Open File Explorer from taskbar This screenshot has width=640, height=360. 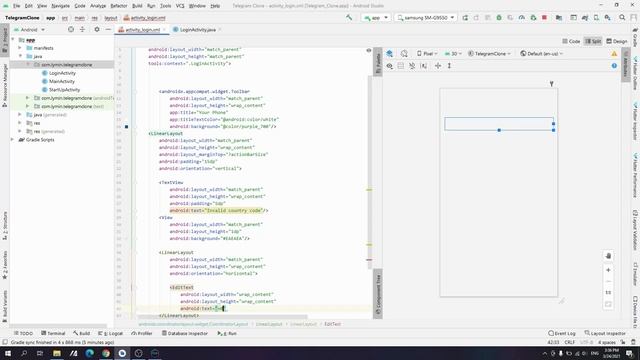(x=57, y=353)
